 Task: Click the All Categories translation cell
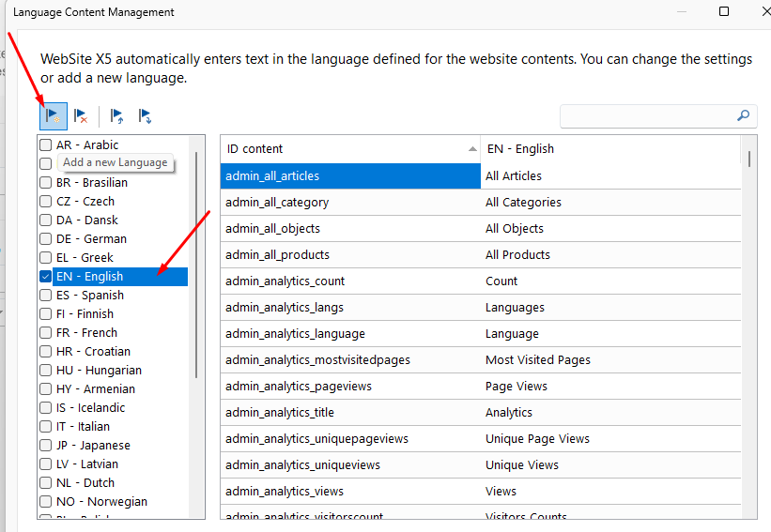[610, 203]
